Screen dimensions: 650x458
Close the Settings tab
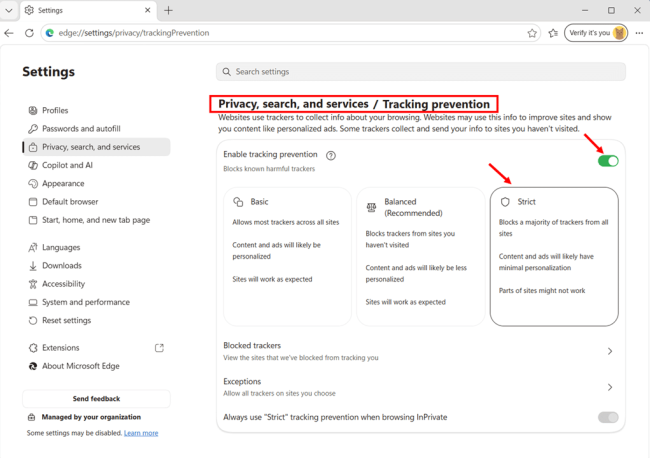[148, 10]
